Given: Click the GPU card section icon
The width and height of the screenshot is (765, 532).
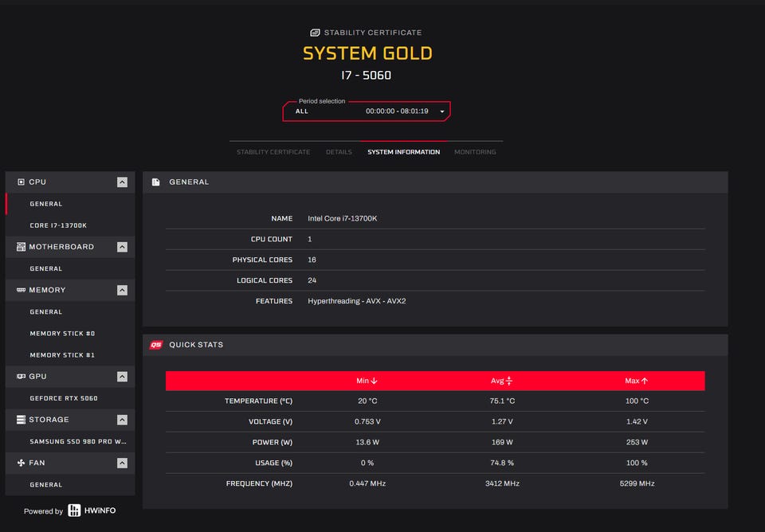Looking at the screenshot, I should click(x=21, y=377).
